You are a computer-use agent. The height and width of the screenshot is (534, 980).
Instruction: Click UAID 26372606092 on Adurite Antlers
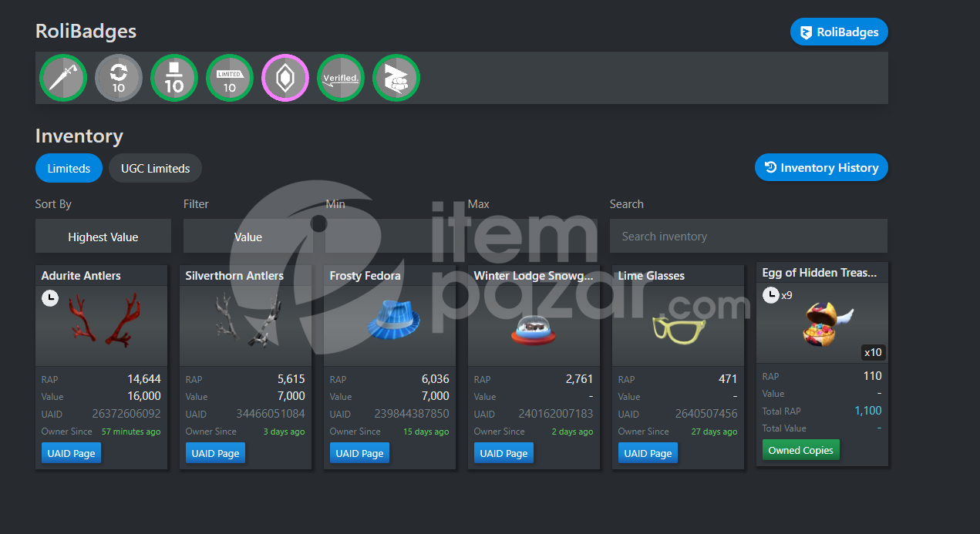coord(126,414)
